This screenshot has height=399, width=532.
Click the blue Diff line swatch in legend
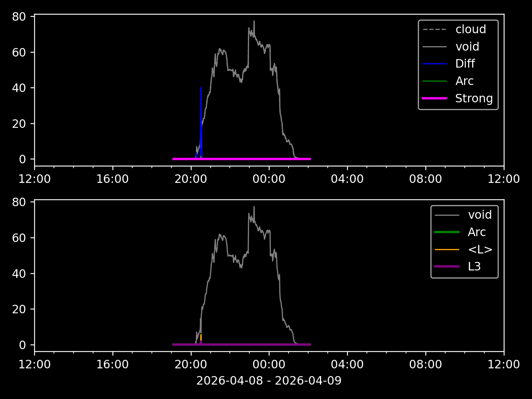pos(434,64)
